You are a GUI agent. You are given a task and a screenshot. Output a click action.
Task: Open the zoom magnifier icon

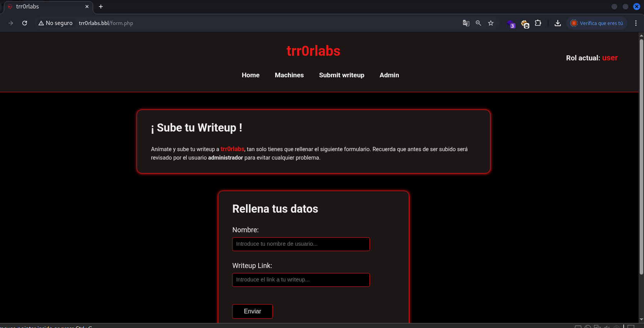(478, 23)
